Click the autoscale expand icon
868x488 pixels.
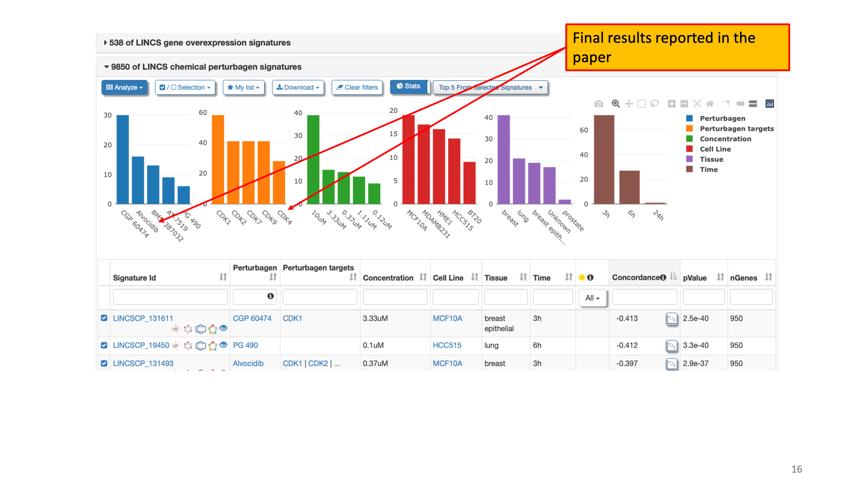697,104
